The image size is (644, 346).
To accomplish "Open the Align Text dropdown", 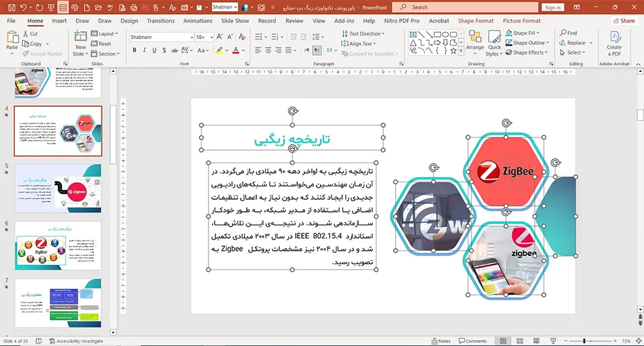I will [x=358, y=44].
